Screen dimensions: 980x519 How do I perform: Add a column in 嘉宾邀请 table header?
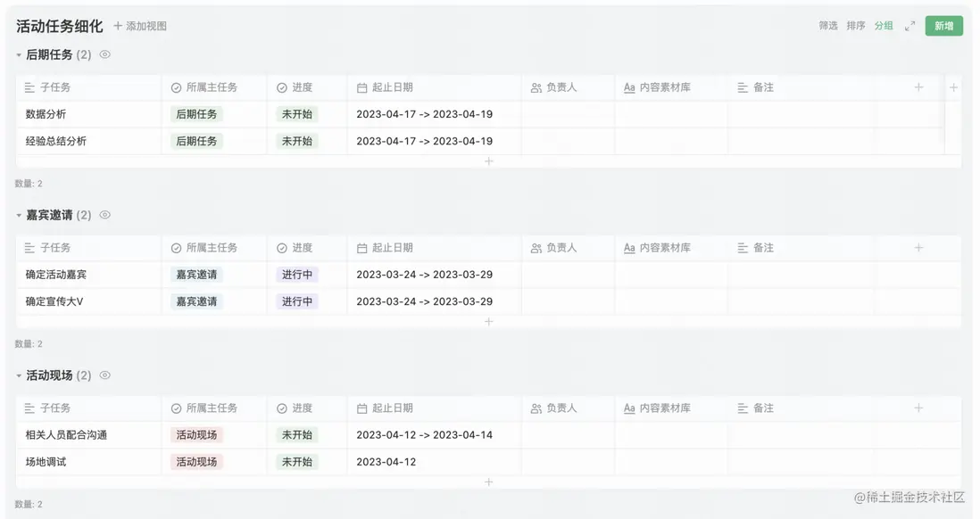tap(918, 248)
